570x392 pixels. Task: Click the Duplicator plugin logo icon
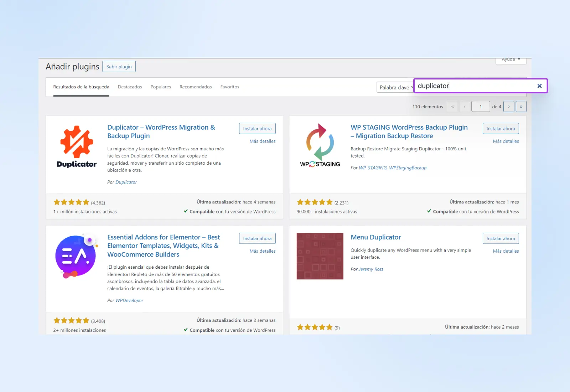77,146
